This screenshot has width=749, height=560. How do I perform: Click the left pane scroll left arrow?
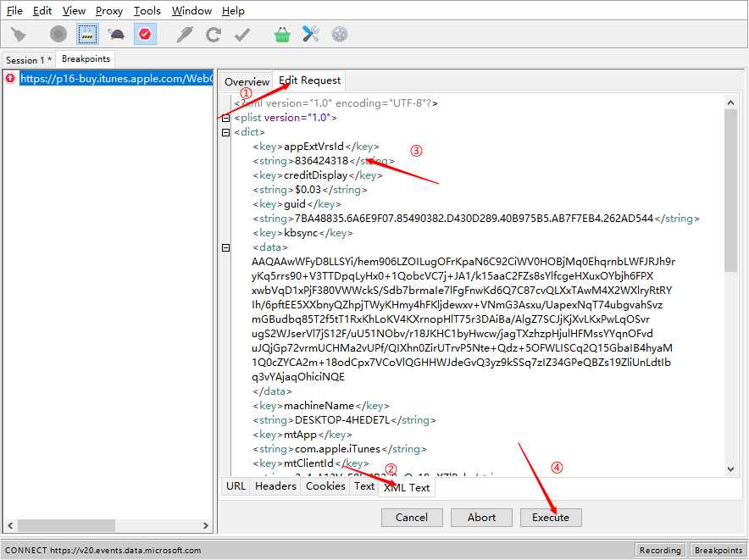click(x=10, y=525)
